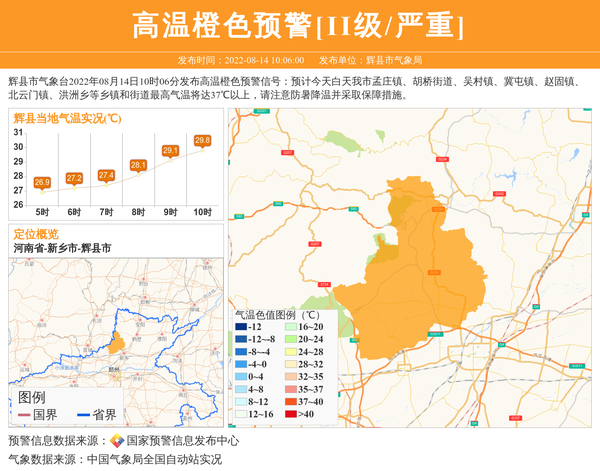
Task: Select the >40 red legend swatch
Action: (292, 413)
